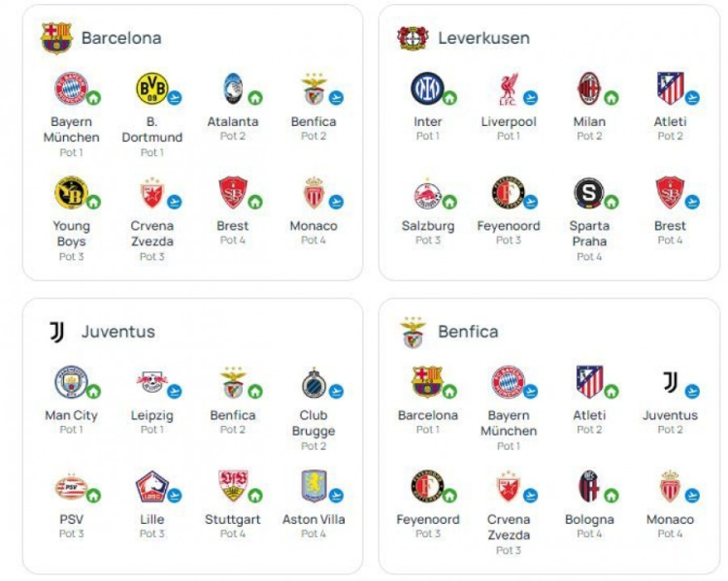This screenshot has width=728, height=581.
Task: Click the Atalanta team name in Barcelona card
Action: click(233, 122)
